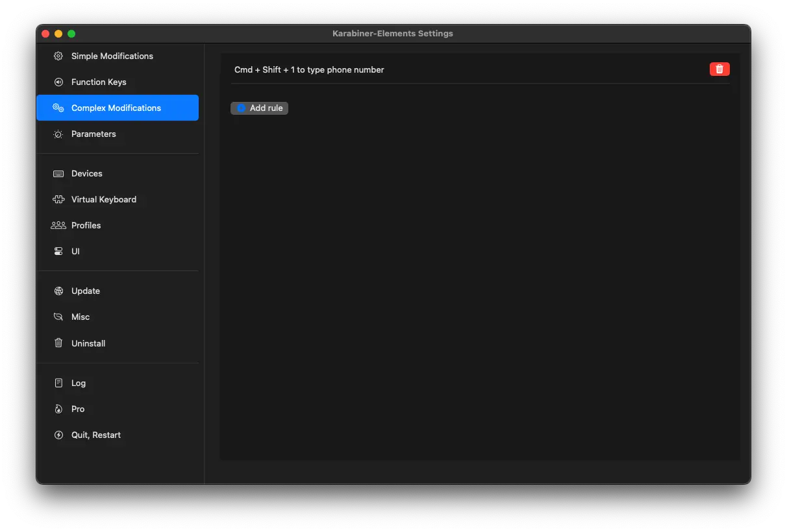
Task: Open the Misc section
Action: tap(118, 317)
